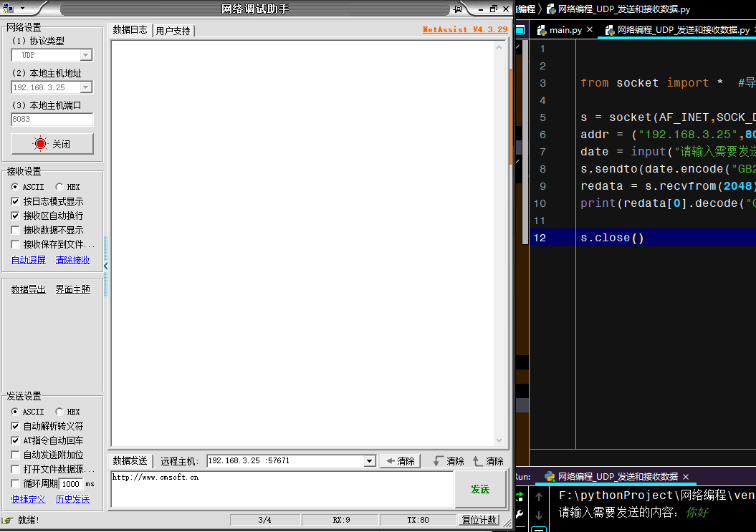Open the remote host address dropdown
Image resolution: width=756 pixels, height=532 pixels.
[x=370, y=460]
